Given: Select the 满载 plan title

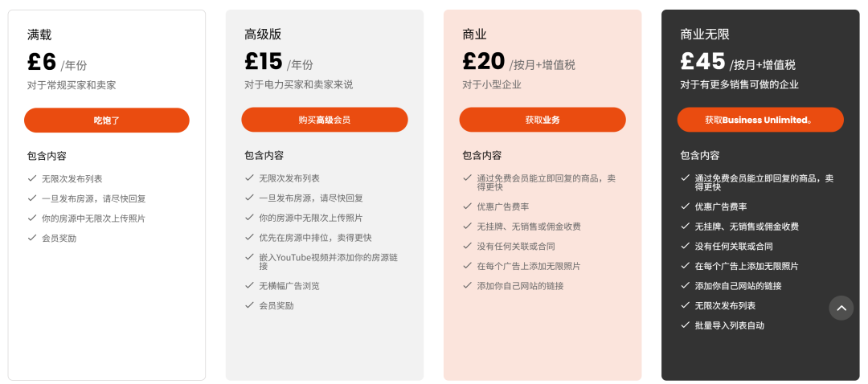Looking at the screenshot, I should click(39, 35).
